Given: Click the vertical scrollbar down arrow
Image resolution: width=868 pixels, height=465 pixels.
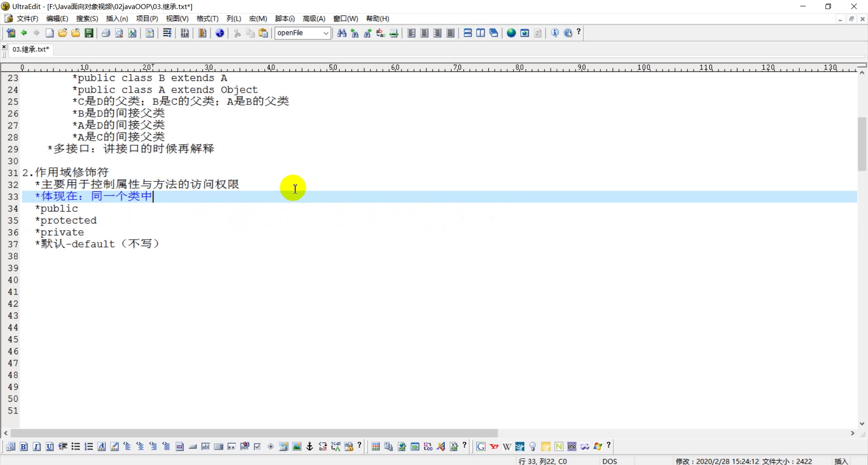Looking at the screenshot, I should 862,423.
